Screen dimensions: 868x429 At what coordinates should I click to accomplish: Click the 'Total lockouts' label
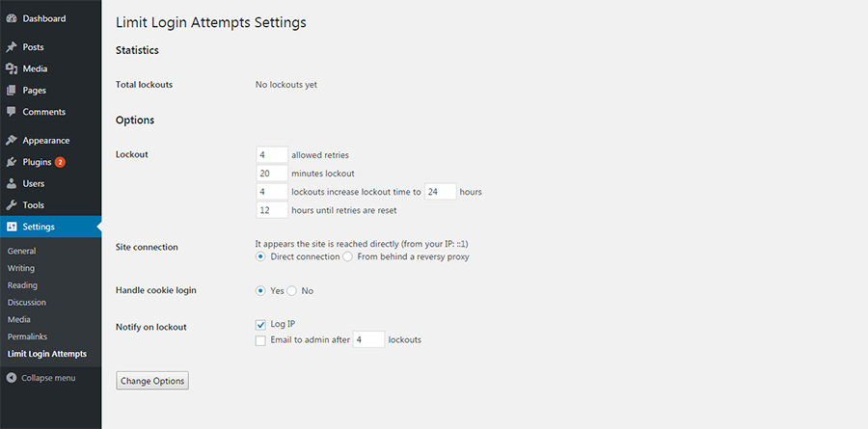(144, 85)
